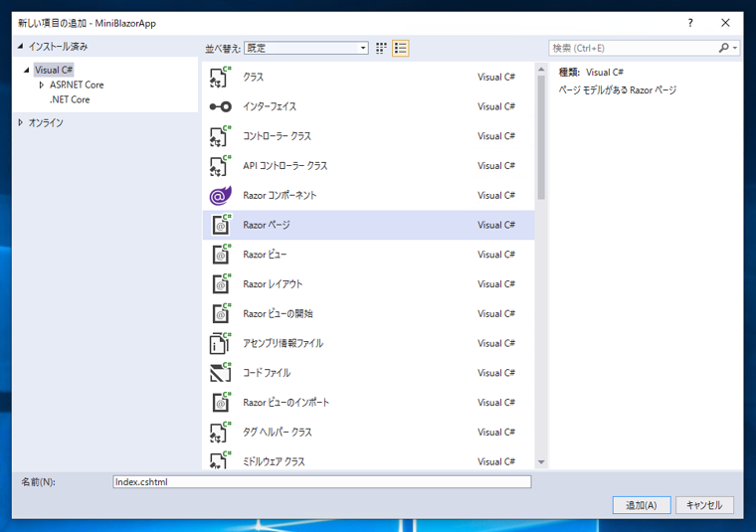The width and height of the screenshot is (756, 532).
Task: Click the scrollbar down arrow
Action: click(x=541, y=462)
